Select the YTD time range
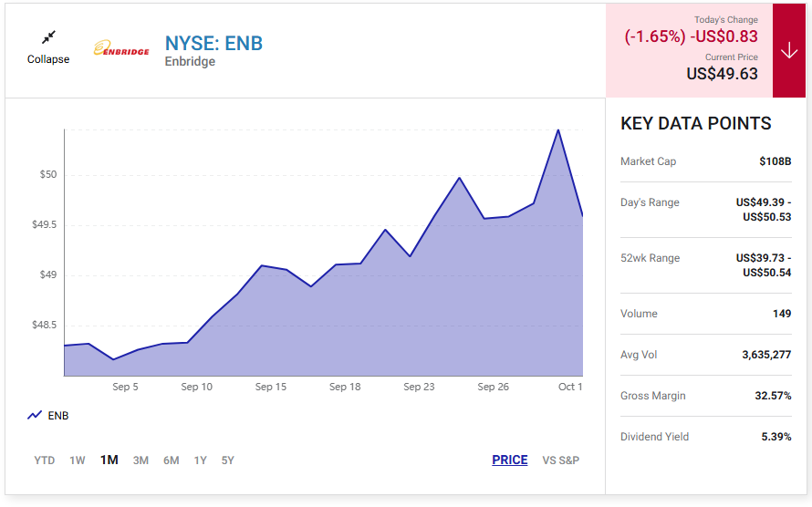Screen dimensions: 812x507 [x=45, y=460]
